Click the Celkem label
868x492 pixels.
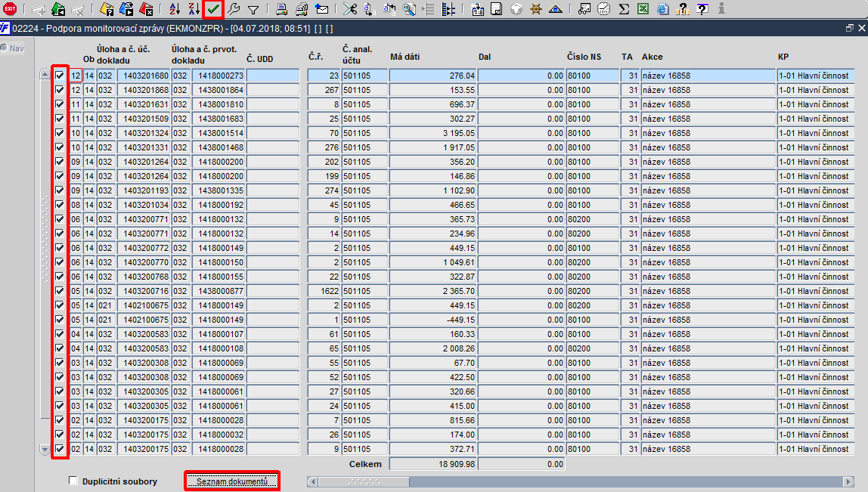[x=364, y=464]
